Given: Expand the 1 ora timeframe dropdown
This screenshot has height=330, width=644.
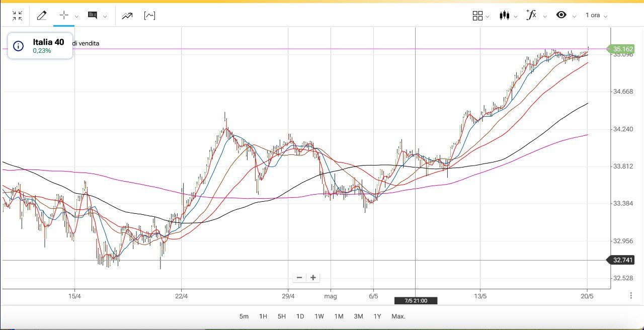Looking at the screenshot, I should pos(596,16).
